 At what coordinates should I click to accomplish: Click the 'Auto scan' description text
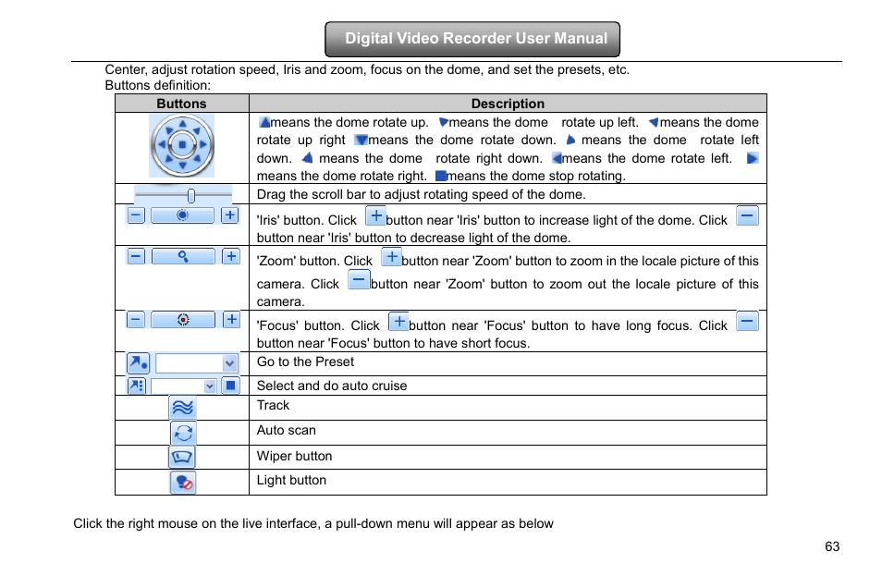(x=287, y=431)
